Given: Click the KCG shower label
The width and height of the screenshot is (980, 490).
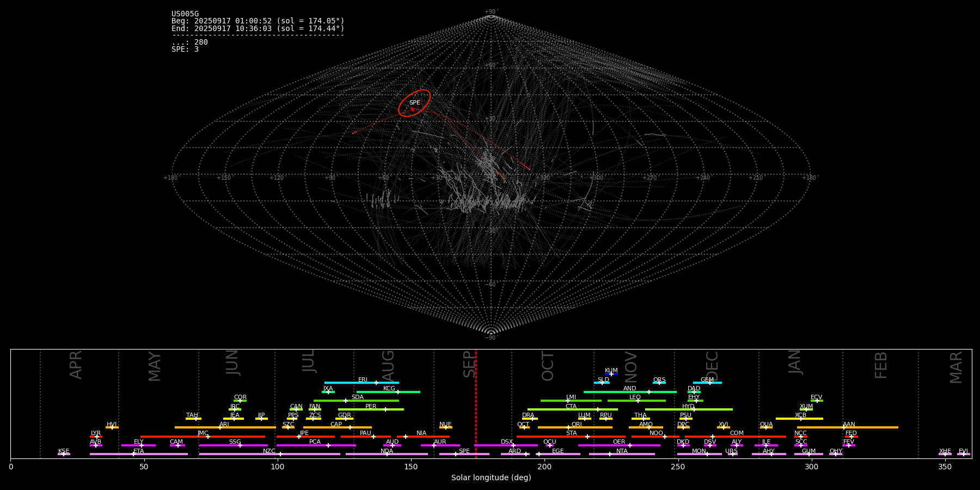Looking at the screenshot, I should [x=389, y=389].
